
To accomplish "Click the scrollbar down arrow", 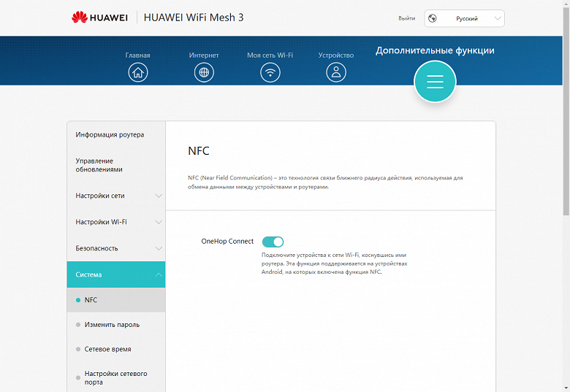I will [566, 388].
